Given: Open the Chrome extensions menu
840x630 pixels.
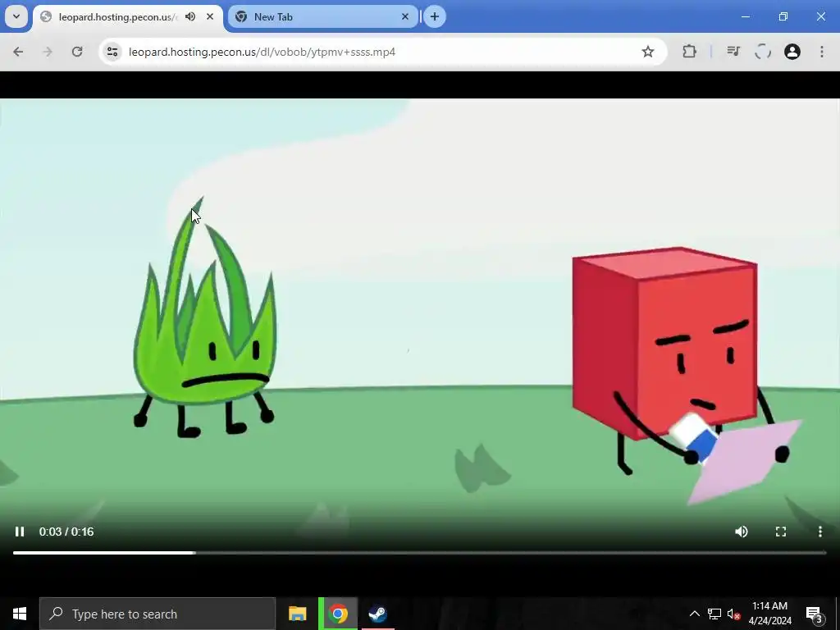Looking at the screenshot, I should tap(689, 52).
